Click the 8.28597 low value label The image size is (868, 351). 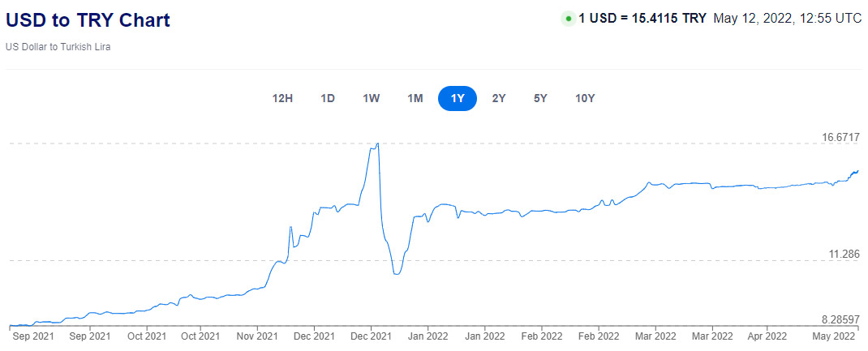[841, 319]
